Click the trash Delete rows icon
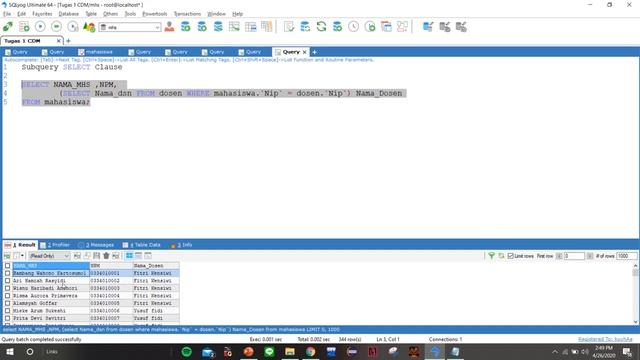The image size is (640, 360). click(106, 256)
